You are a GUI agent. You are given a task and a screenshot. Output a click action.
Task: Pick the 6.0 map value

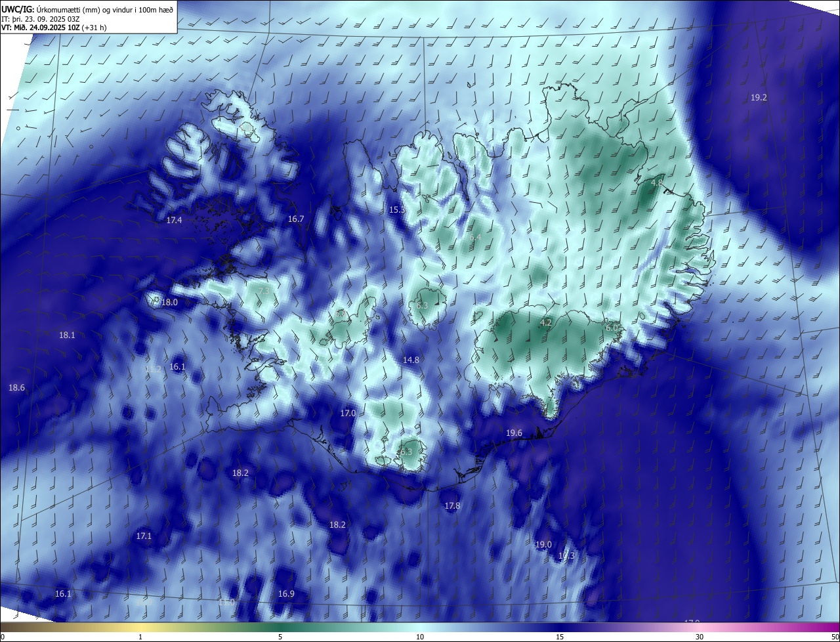point(612,328)
